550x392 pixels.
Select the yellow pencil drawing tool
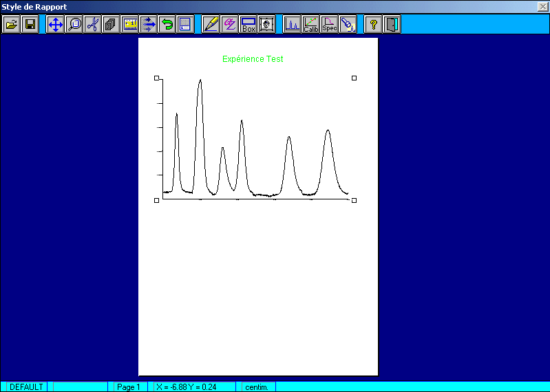point(211,25)
